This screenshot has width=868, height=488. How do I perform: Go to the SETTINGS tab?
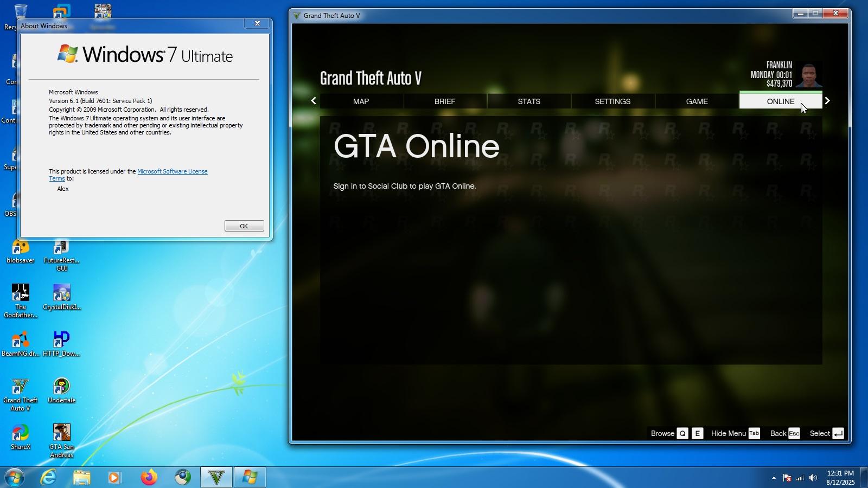pyautogui.click(x=612, y=101)
